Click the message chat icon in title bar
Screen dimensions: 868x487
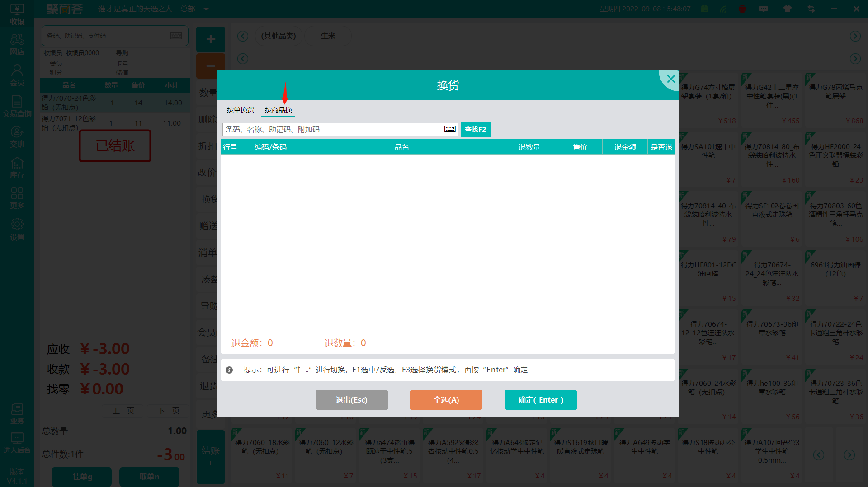coord(764,9)
